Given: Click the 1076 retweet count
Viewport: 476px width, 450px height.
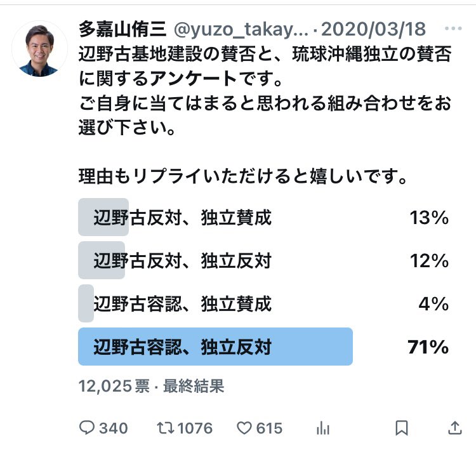Looking at the screenshot, I should point(194,428).
